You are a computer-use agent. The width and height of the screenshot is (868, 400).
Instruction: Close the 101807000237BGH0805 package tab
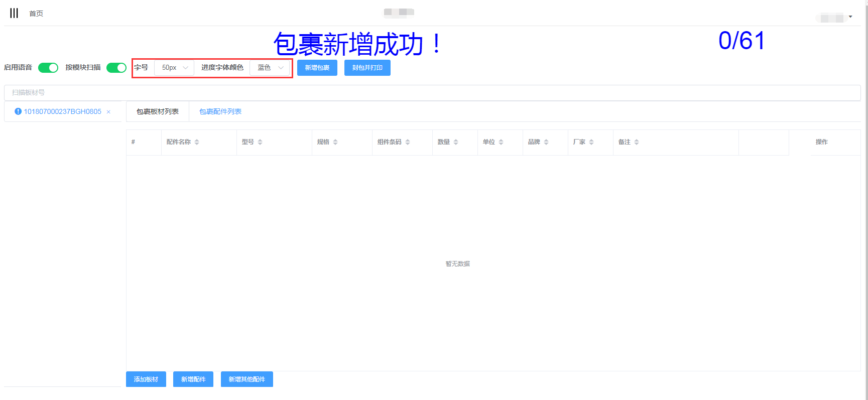click(108, 112)
